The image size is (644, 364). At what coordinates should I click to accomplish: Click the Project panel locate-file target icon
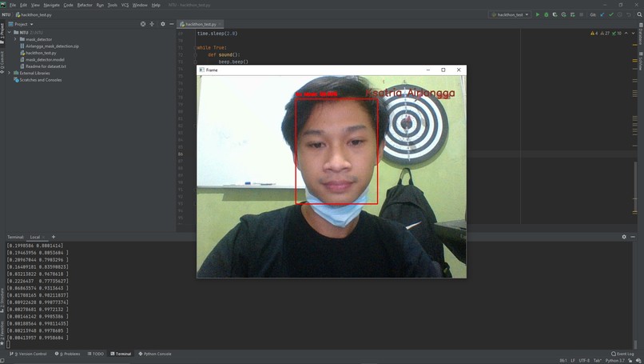coord(143,24)
